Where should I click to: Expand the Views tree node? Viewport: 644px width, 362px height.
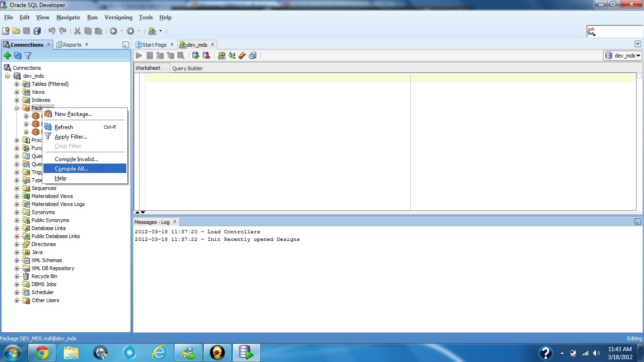(17, 92)
